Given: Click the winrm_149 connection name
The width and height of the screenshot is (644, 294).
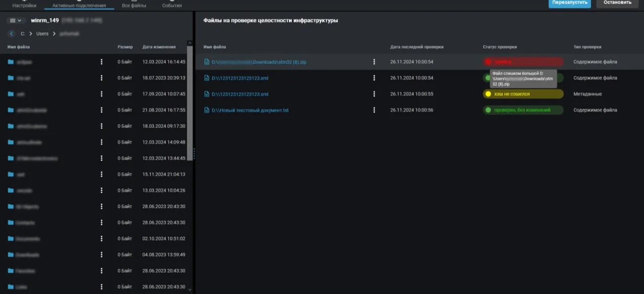Looking at the screenshot, I should pyautogui.click(x=45, y=20).
